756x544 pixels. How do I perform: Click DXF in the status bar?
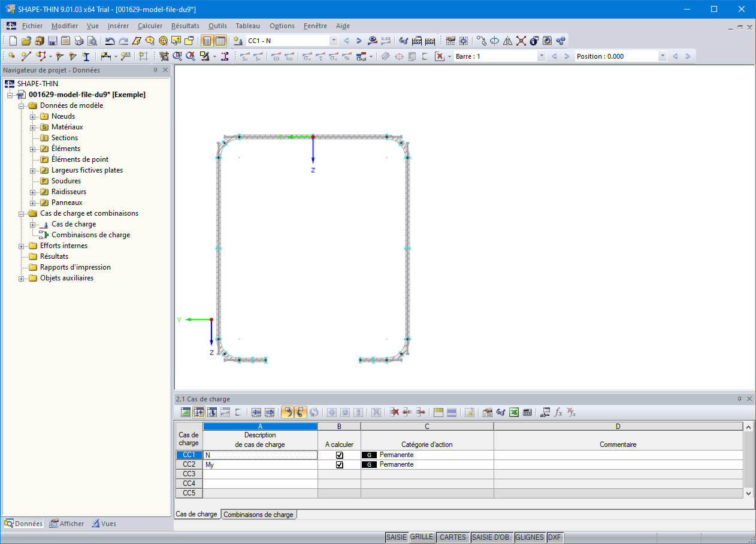pyautogui.click(x=555, y=537)
